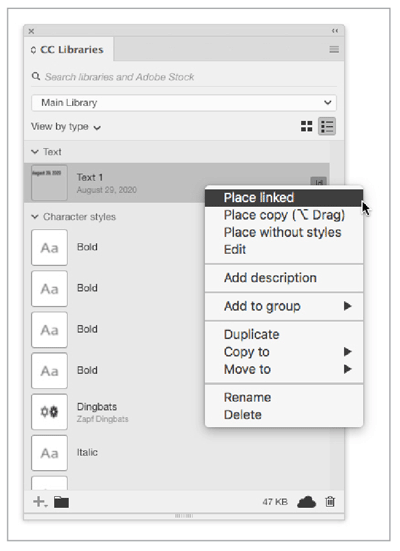
Task: Click the cloud sync status icon
Action: (307, 502)
